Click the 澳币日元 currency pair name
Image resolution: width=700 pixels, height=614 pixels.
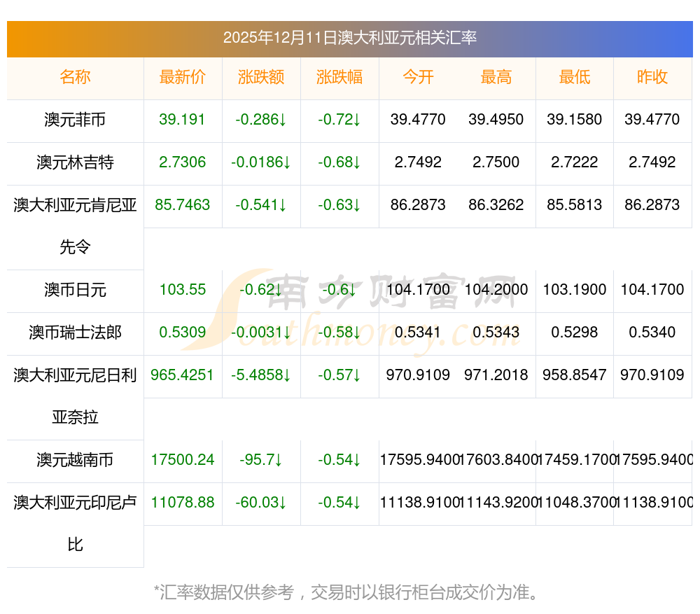(x=75, y=290)
